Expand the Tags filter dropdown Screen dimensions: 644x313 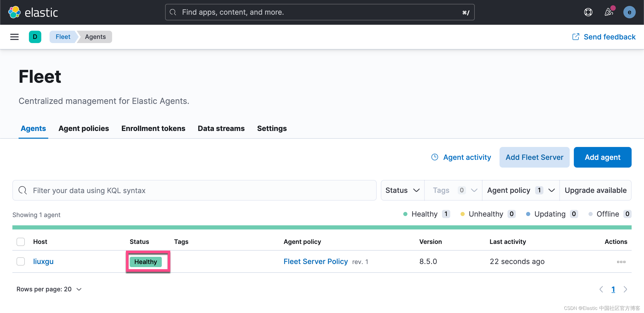(453, 190)
